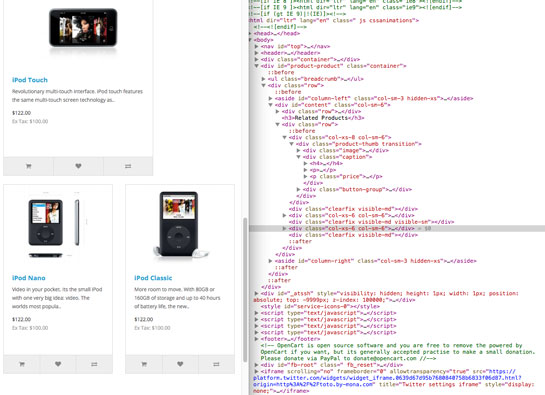Add iPod Touch to wish list
Screen dimensions: 545x395
[78, 166]
